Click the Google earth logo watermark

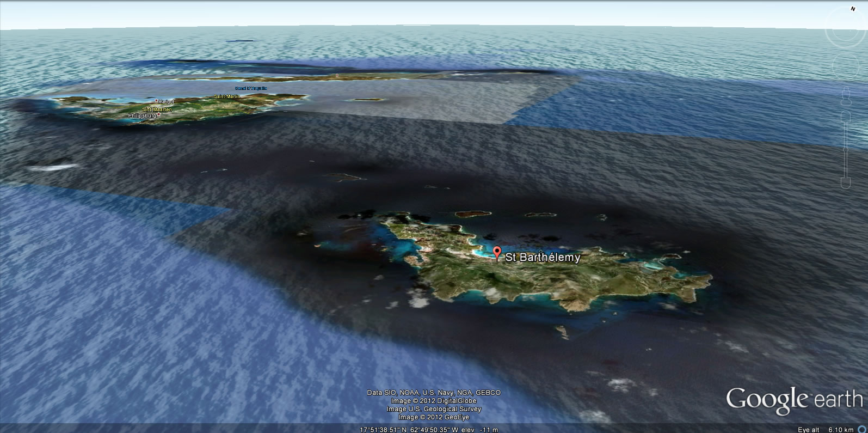[x=794, y=400]
